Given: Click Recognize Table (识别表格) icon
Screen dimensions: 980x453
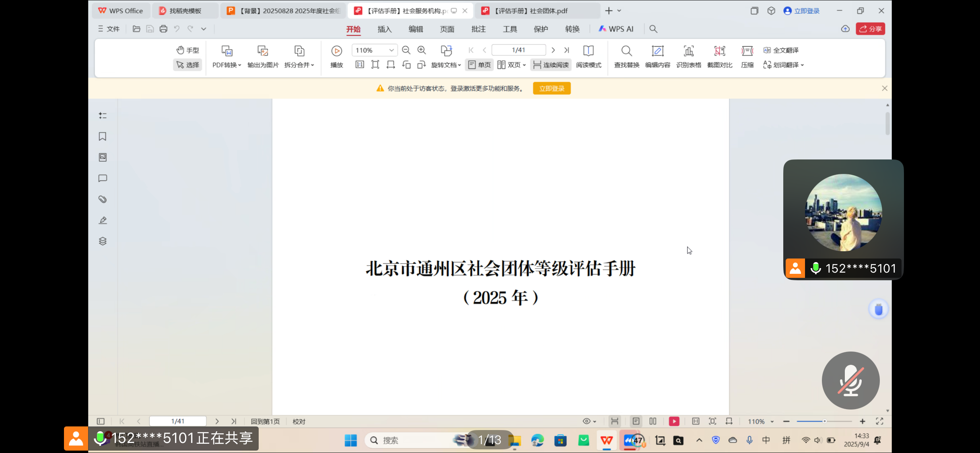Looking at the screenshot, I should [x=688, y=51].
